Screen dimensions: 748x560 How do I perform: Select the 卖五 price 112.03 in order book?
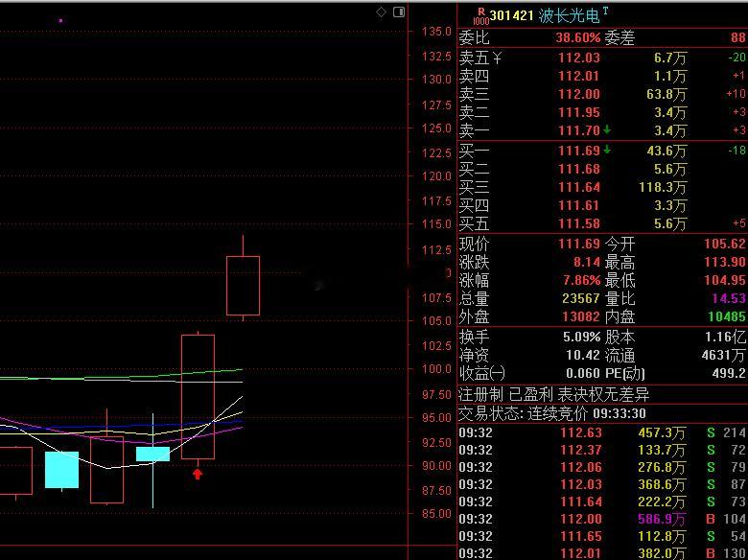578,58
